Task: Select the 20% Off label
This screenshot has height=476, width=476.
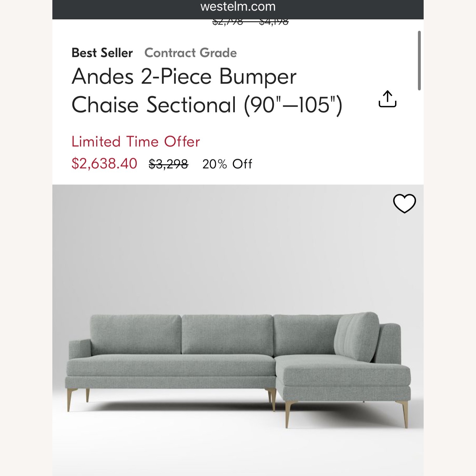Action: coord(227,164)
